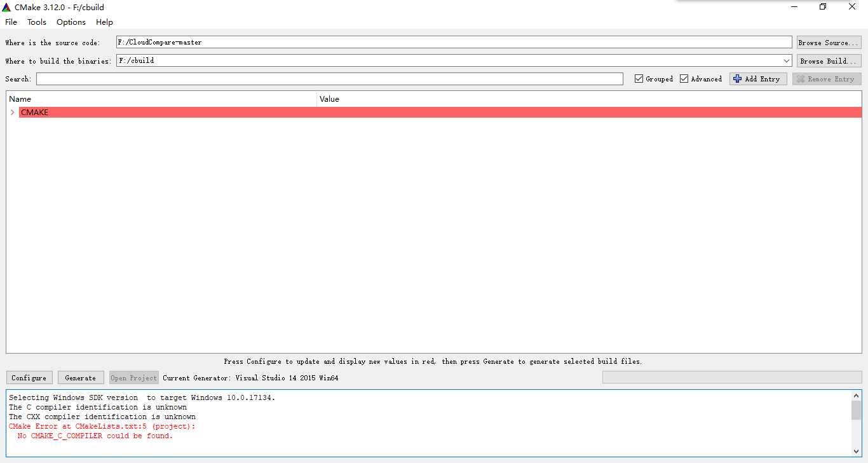Click the 'No CMAKE_C_COMPILER could be found' line
868x463 pixels.
coord(95,436)
